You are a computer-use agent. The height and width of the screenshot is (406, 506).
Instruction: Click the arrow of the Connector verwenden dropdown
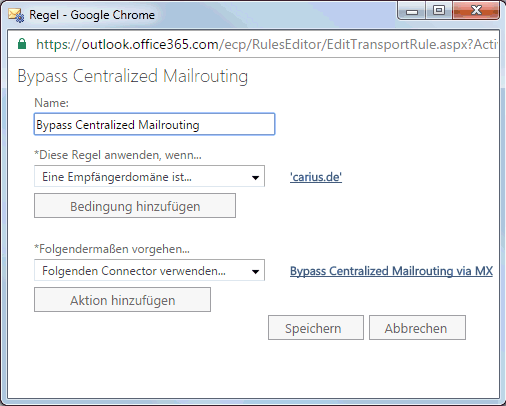pos(255,271)
